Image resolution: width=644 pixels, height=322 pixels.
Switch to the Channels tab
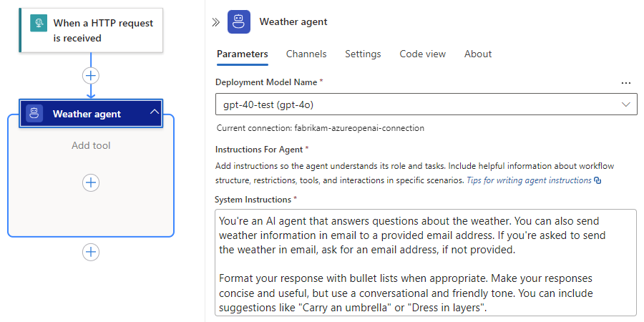[306, 54]
